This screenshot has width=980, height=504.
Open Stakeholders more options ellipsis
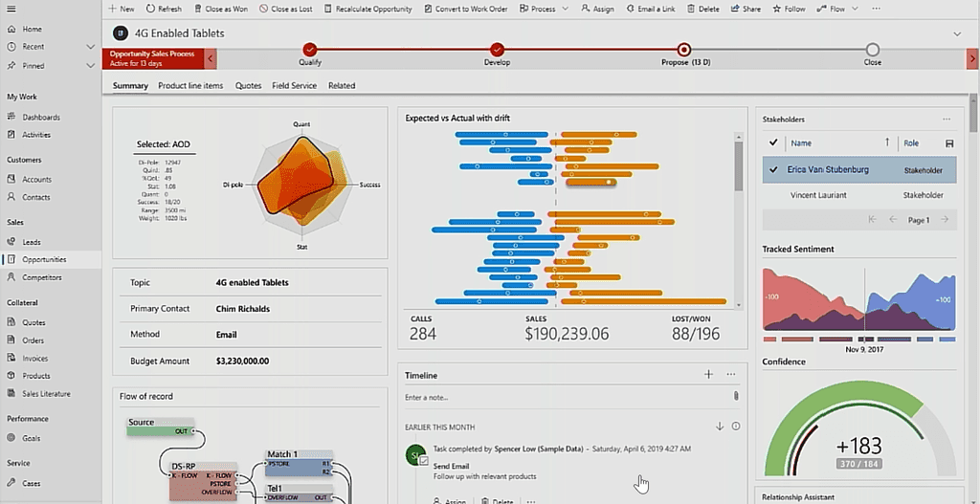coord(947,120)
